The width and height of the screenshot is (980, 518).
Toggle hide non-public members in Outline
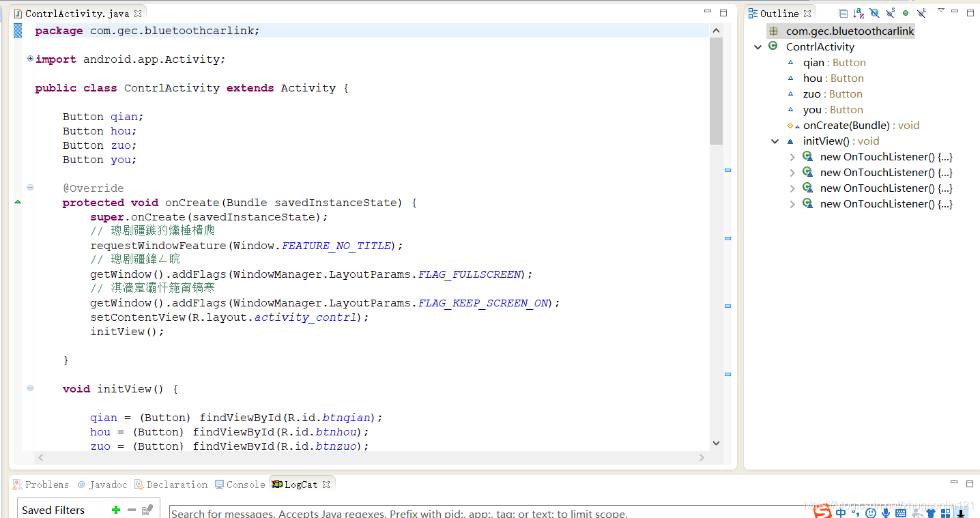(x=906, y=13)
